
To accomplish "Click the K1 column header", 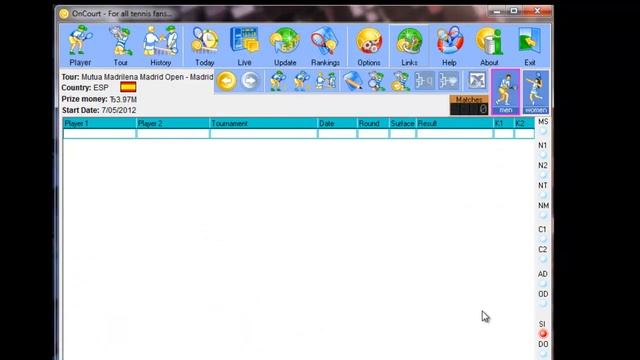I will 504,123.
